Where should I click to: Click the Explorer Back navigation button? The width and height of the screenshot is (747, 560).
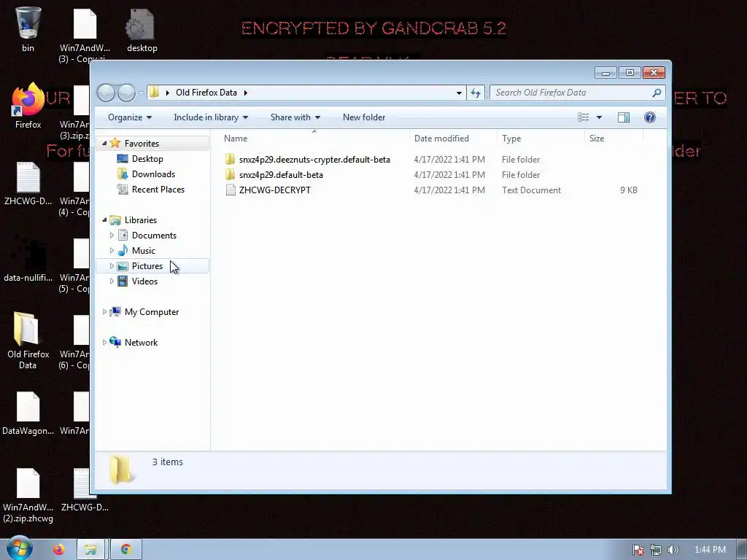tap(107, 93)
